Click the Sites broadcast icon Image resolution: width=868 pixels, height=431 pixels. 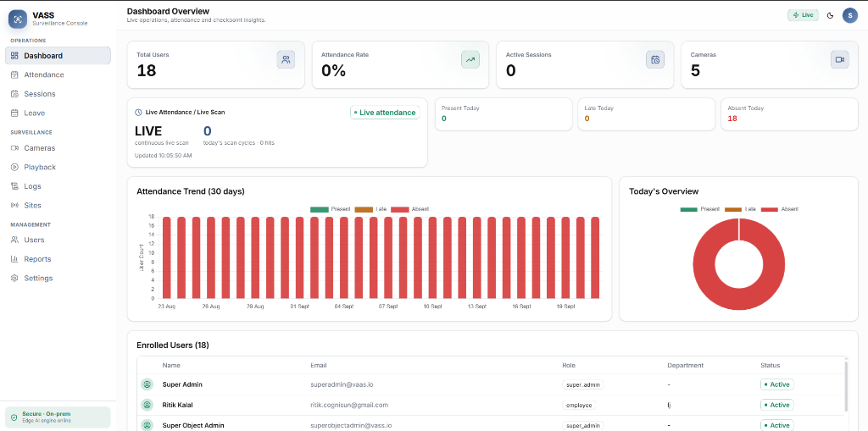[15, 205]
